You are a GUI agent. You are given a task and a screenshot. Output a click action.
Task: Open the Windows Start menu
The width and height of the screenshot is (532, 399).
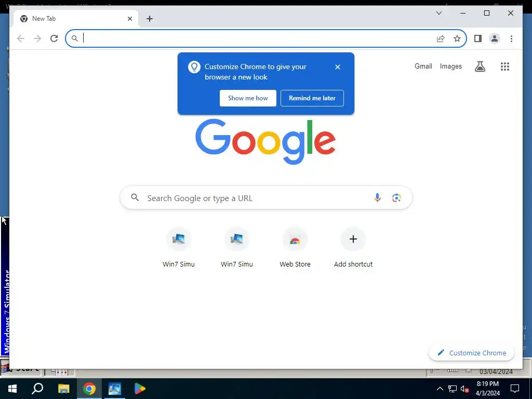[12, 389]
